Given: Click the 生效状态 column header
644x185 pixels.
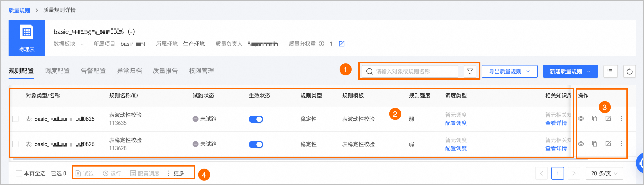Looking at the screenshot, I should pyautogui.click(x=260, y=96).
